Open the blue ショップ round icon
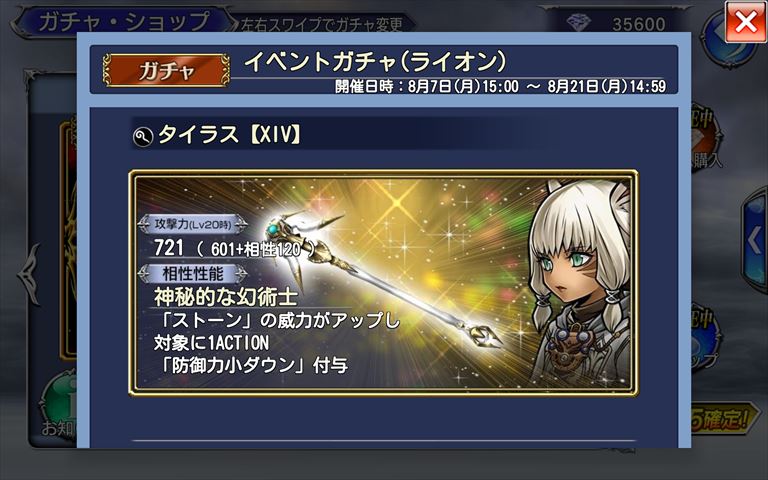Screen dimensions: 768x480 pyautogui.click(x=705, y=340)
